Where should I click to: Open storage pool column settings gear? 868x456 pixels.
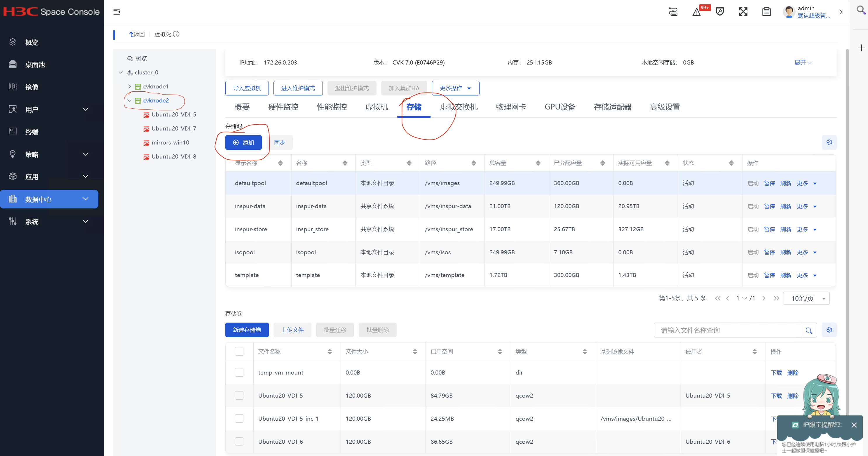(829, 142)
